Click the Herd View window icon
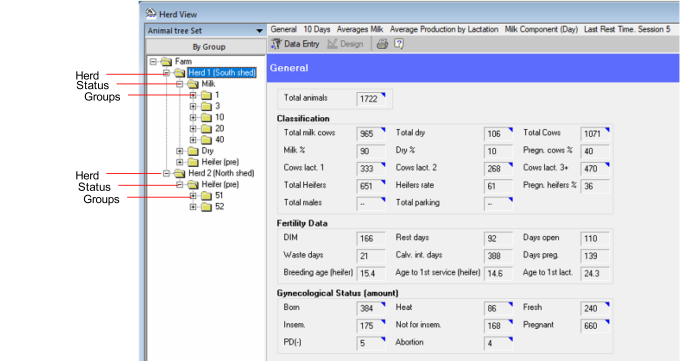 point(150,13)
